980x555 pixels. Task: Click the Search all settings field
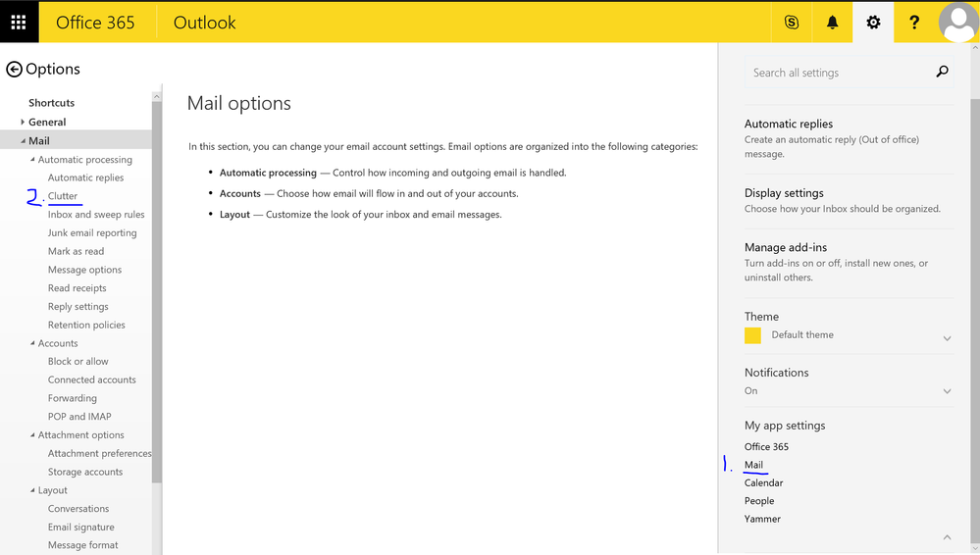849,73
